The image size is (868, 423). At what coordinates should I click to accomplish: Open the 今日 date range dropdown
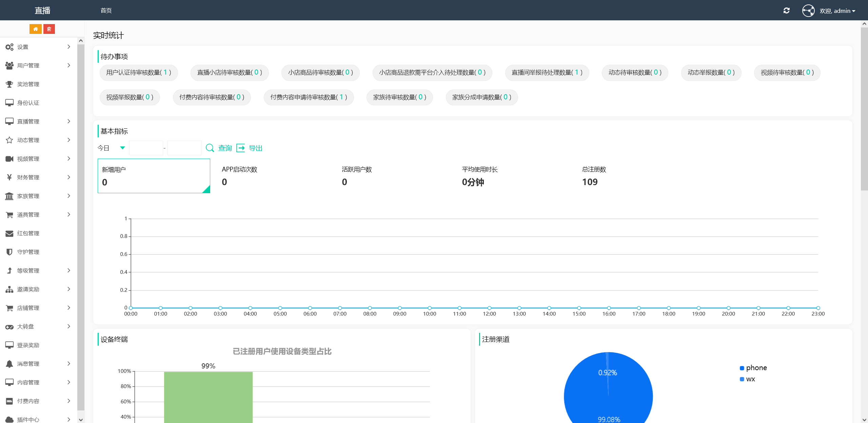(x=112, y=148)
